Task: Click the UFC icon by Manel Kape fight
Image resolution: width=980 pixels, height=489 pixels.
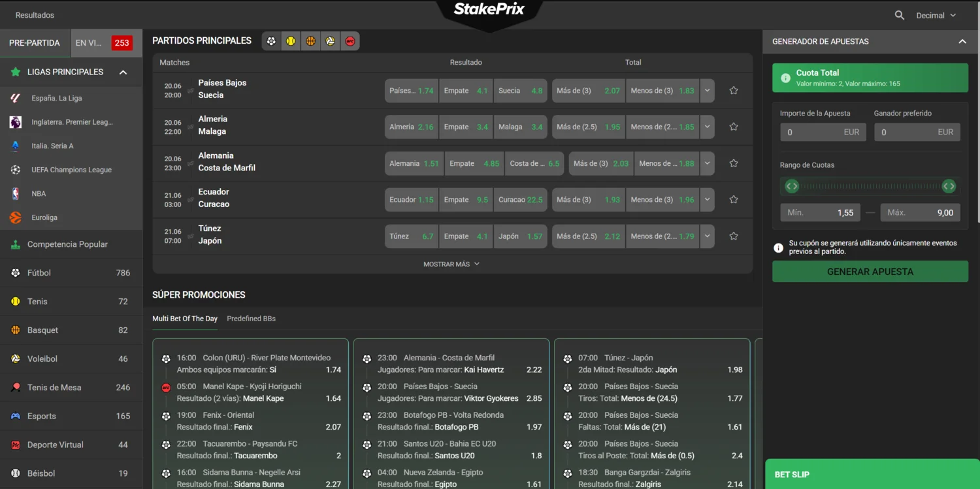Action: click(166, 388)
